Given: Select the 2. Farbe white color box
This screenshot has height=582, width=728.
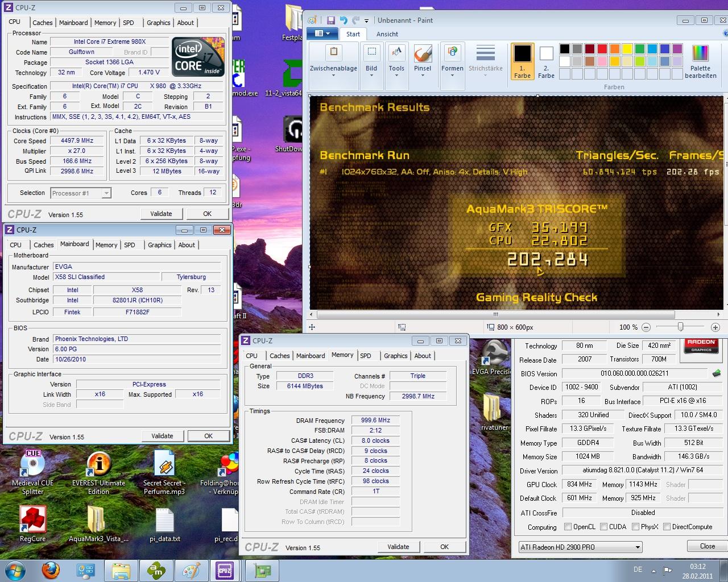Looking at the screenshot, I should (546, 61).
